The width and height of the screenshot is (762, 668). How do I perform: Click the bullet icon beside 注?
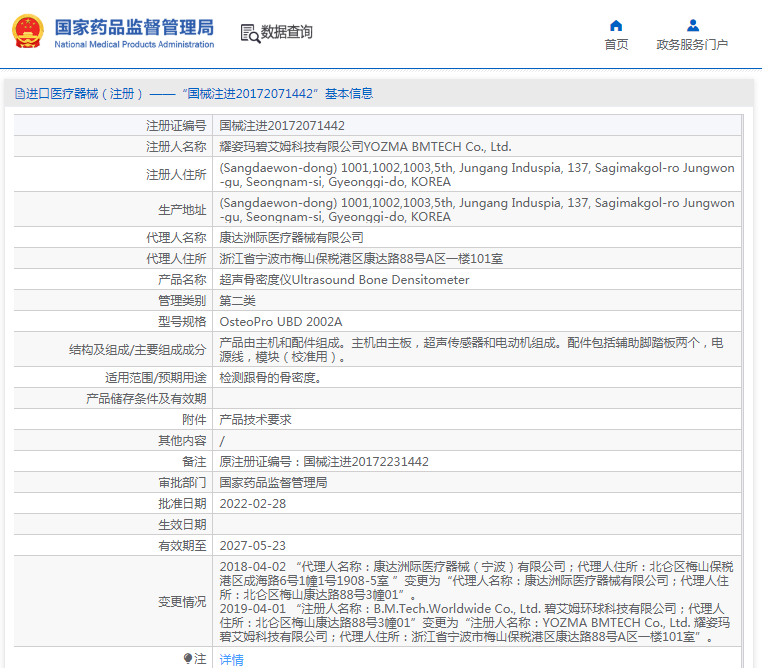188,658
